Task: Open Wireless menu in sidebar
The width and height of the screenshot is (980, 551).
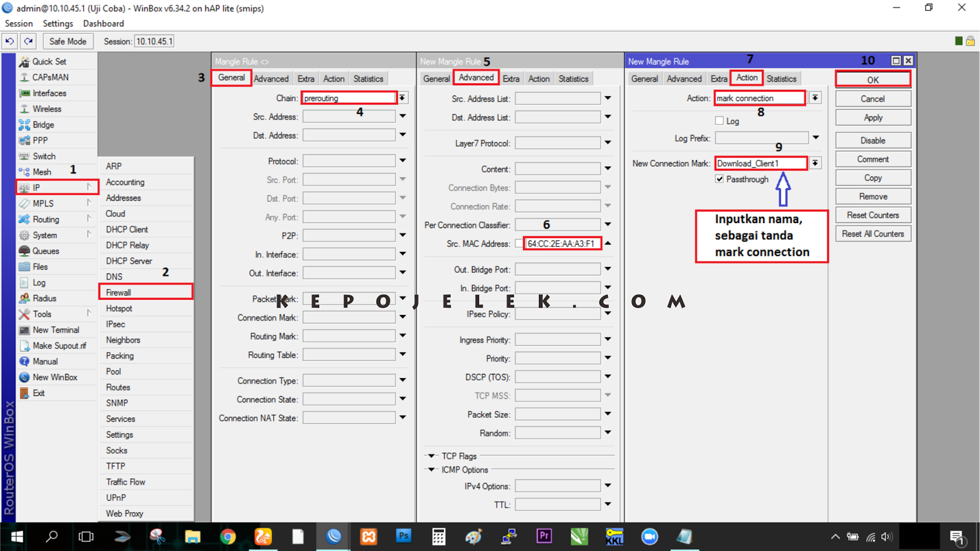Action: point(47,109)
